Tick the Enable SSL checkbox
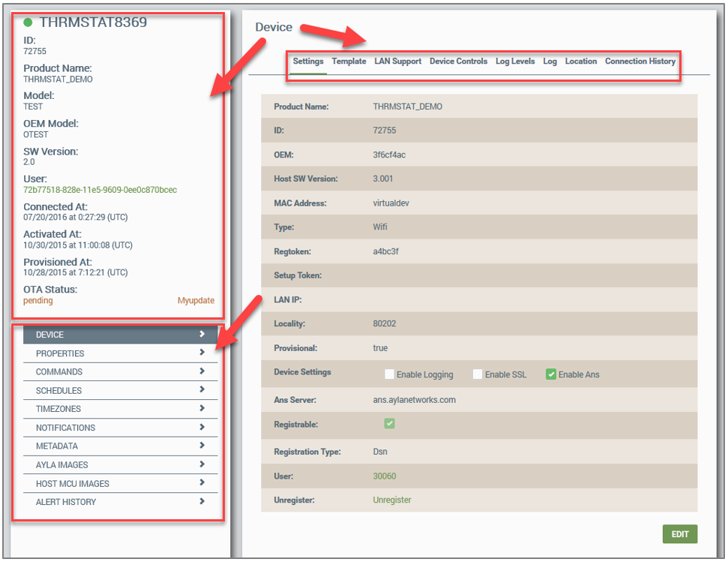728x562 pixels. click(x=478, y=374)
